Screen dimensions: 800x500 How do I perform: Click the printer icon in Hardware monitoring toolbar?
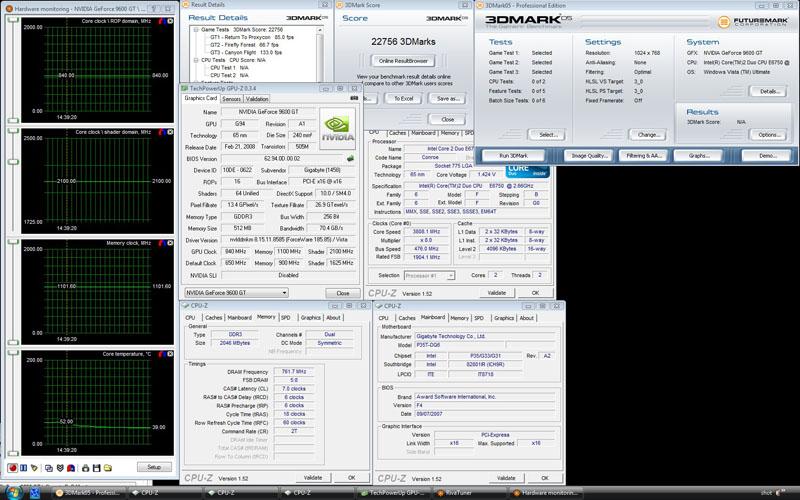[x=85, y=468]
